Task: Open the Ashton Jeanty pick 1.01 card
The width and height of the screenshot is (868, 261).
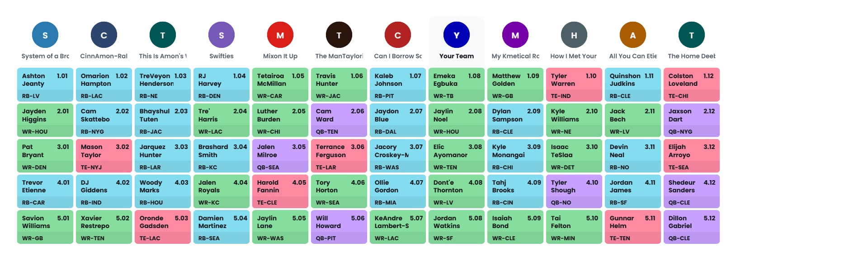Action: (45, 84)
